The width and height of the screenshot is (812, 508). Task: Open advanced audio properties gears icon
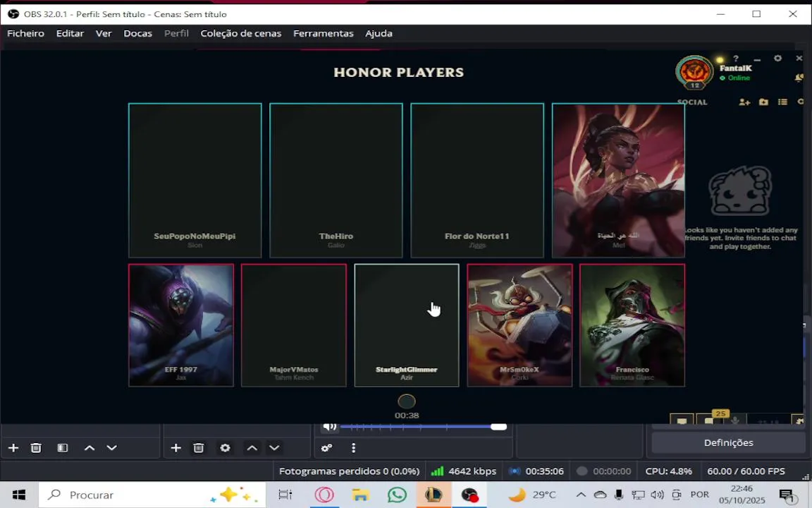(x=327, y=448)
